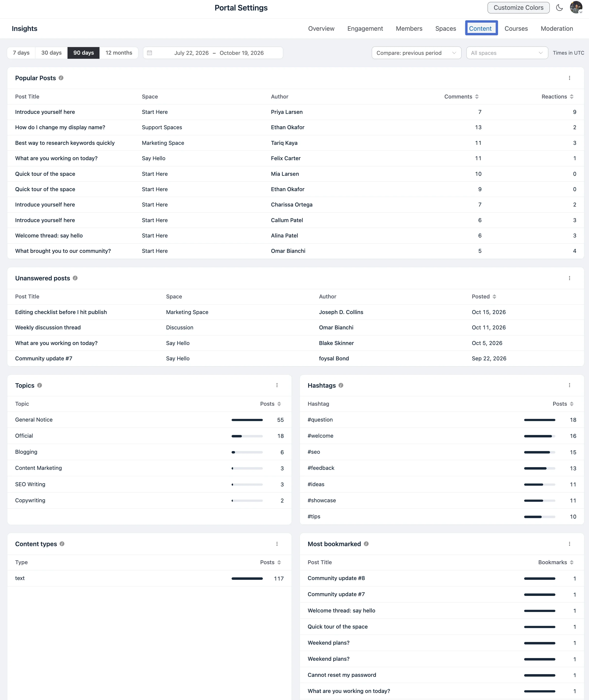Click author Priya Larsen

pyautogui.click(x=286, y=112)
